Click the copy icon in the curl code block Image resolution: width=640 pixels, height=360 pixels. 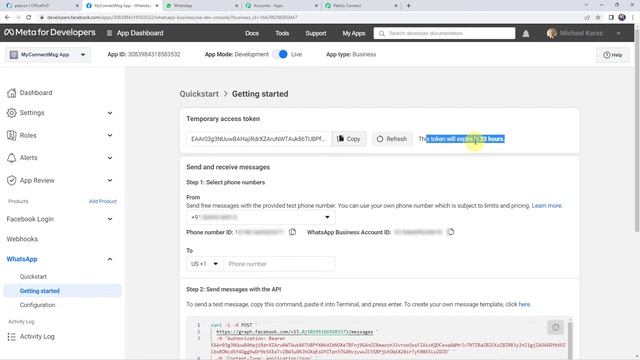556,327
